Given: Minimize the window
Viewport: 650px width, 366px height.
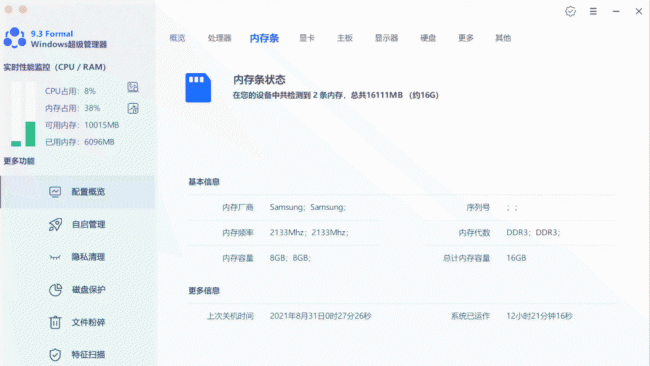Looking at the screenshot, I should coord(616,11).
